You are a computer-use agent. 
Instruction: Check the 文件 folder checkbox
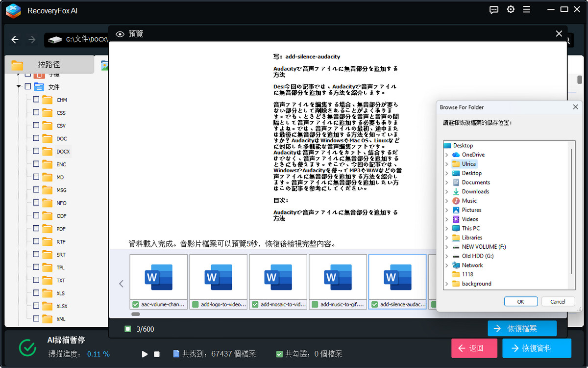[28, 86]
